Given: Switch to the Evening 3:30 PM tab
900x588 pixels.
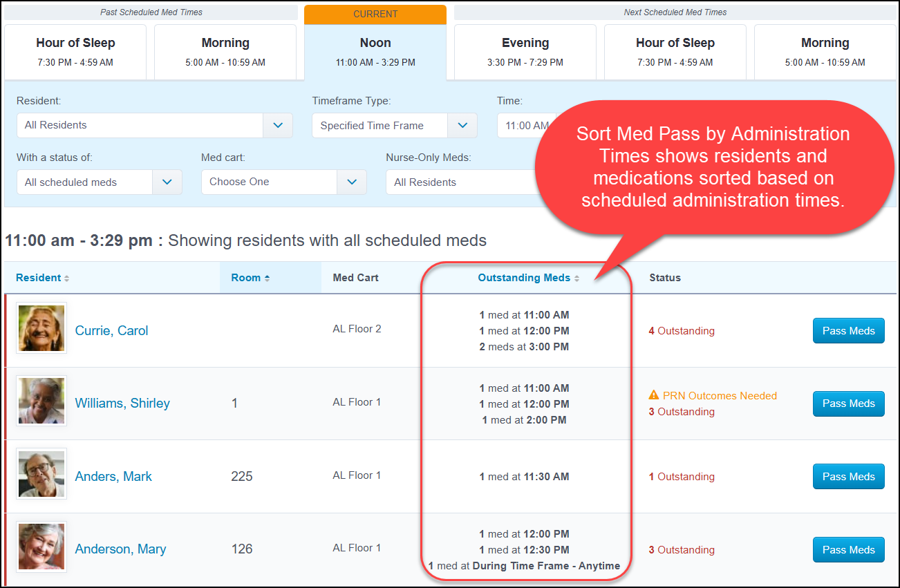Looking at the screenshot, I should click(x=525, y=52).
